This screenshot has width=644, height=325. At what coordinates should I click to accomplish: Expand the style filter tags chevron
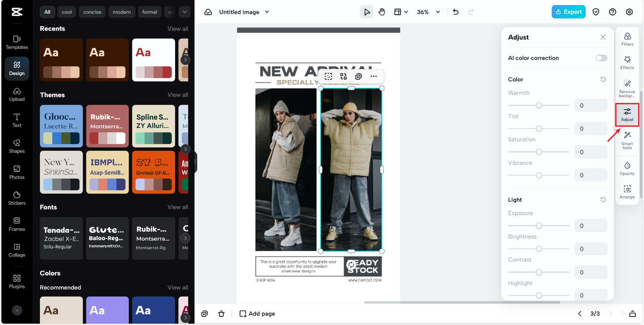[185, 12]
